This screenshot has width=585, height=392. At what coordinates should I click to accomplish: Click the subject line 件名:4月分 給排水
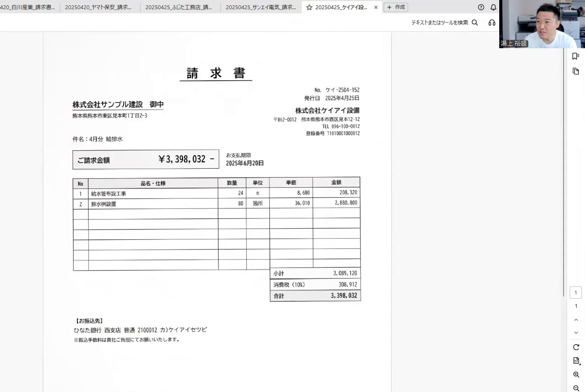pos(98,139)
